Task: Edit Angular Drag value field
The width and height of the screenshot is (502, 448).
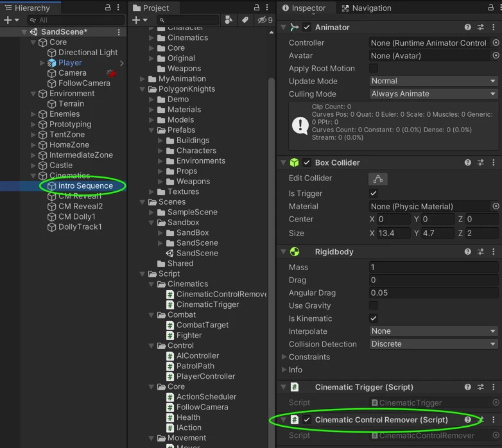Action: [x=433, y=293]
